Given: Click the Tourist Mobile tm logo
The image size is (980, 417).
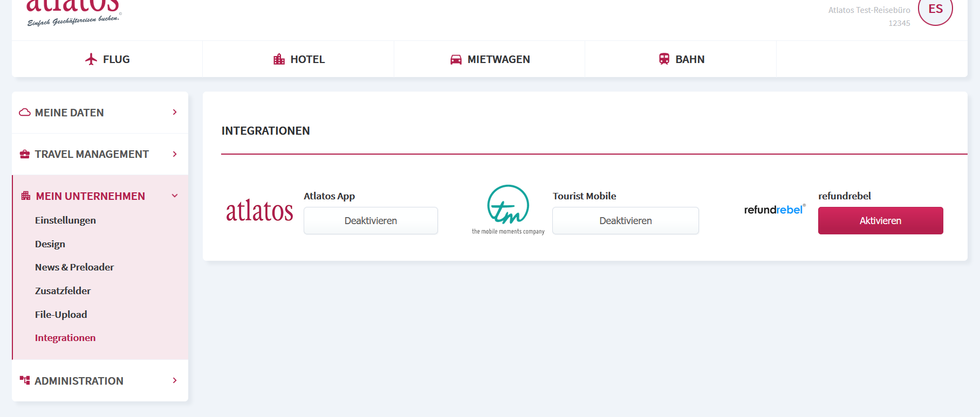Looking at the screenshot, I should (x=508, y=210).
